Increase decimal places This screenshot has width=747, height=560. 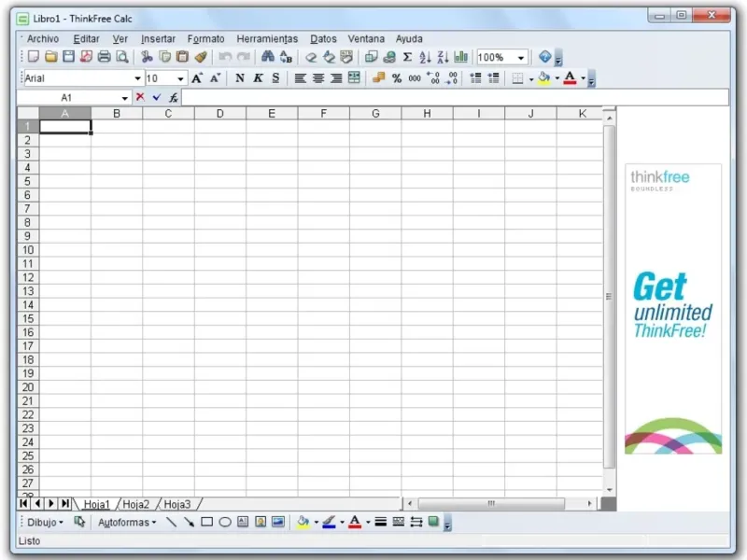tap(433, 78)
